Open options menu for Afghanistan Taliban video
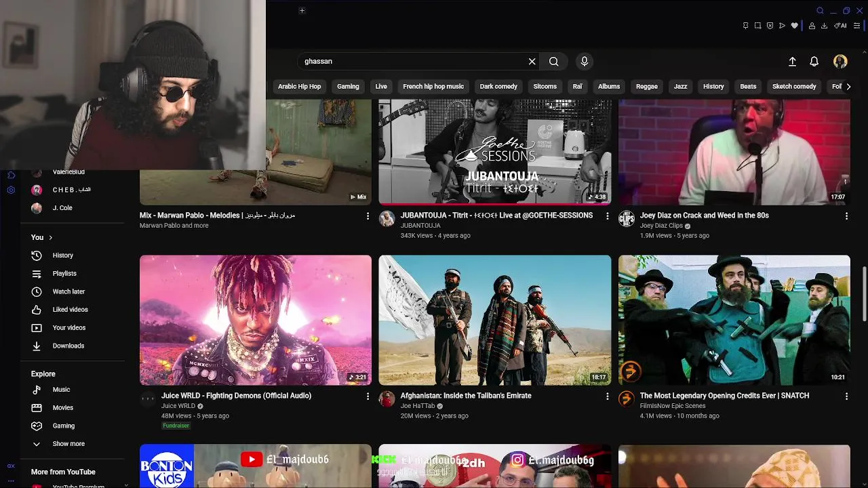This screenshot has width=868, height=488. tap(607, 396)
